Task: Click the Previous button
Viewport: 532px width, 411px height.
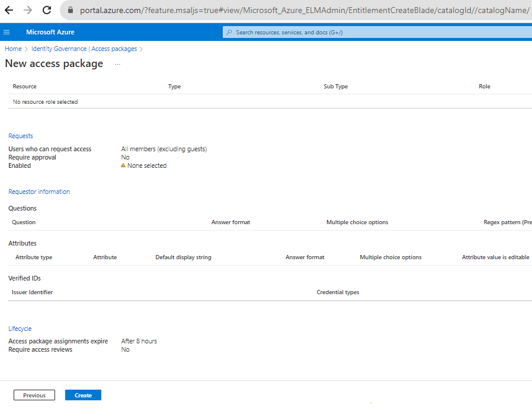Action: (34, 395)
